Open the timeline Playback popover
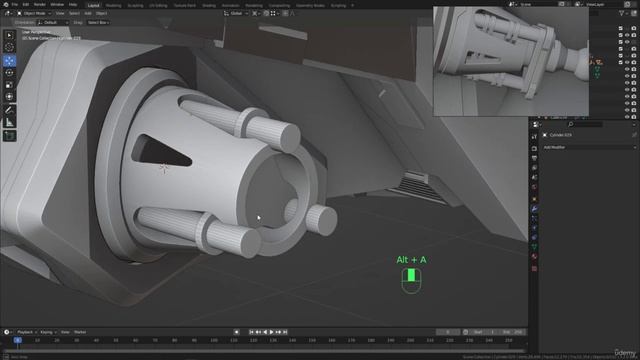 27,332
